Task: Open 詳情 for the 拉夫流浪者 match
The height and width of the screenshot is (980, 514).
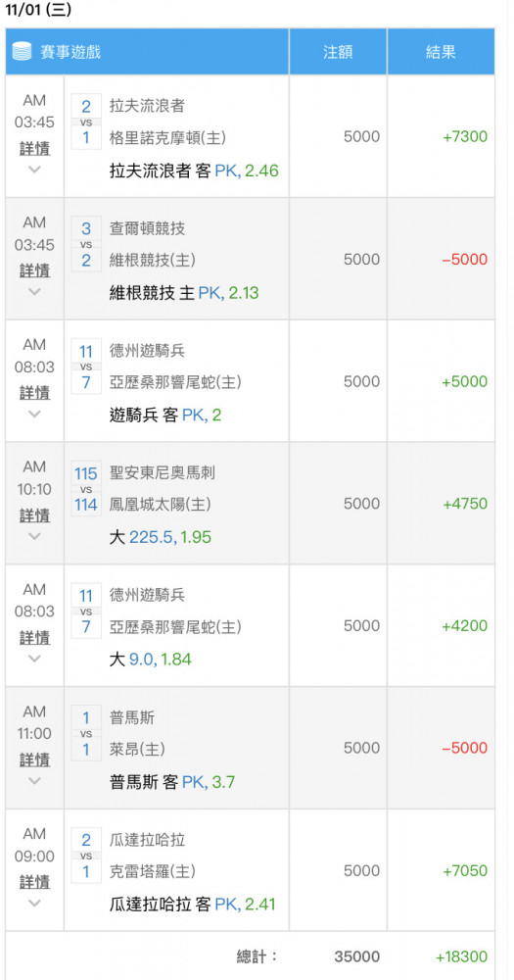Action: tap(35, 149)
